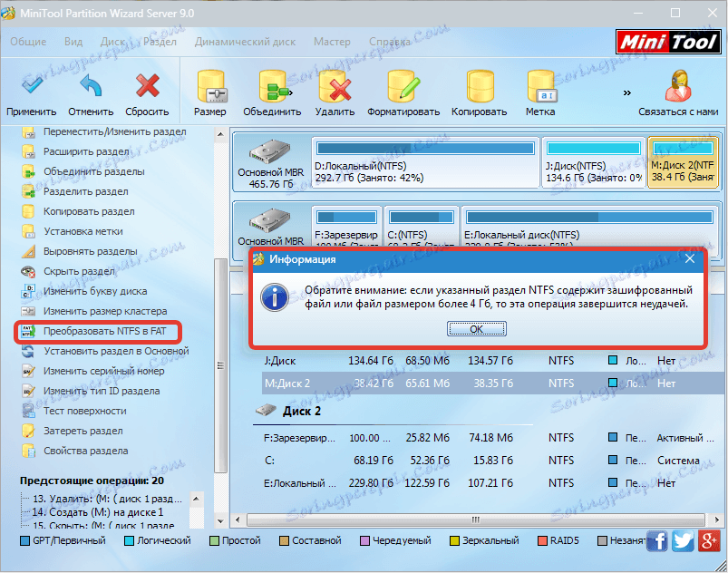Screen dimensions: 728x573
Task: Expand the toolbar overflow chevron
Action: (627, 92)
